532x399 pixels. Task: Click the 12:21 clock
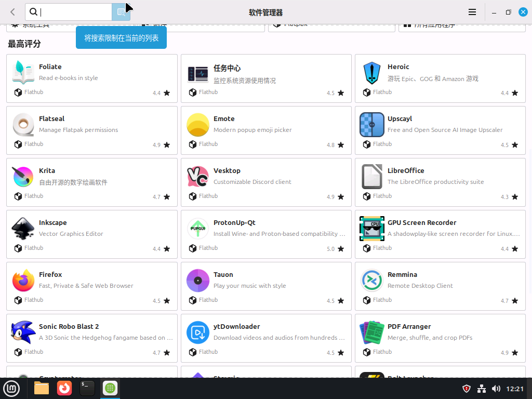(515, 389)
